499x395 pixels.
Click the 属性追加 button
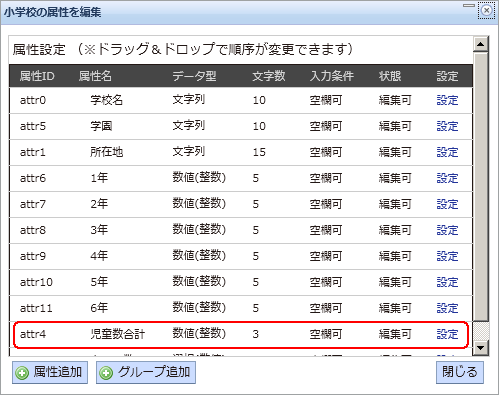(50, 372)
